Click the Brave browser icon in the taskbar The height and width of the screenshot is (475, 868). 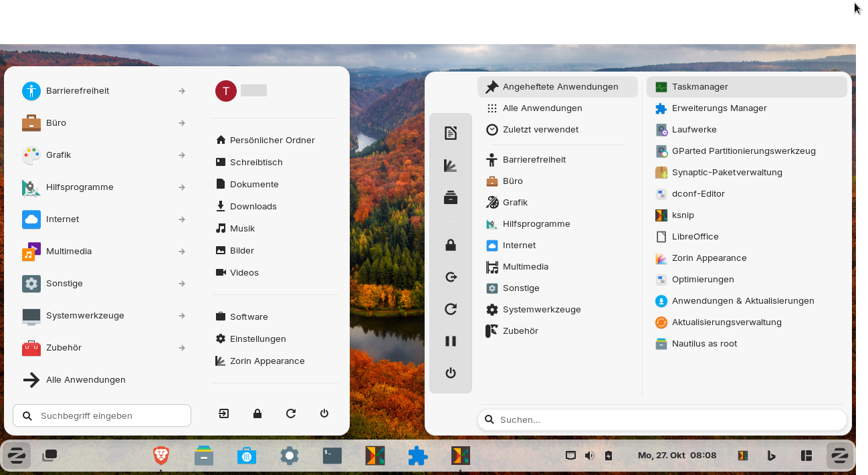[160, 456]
